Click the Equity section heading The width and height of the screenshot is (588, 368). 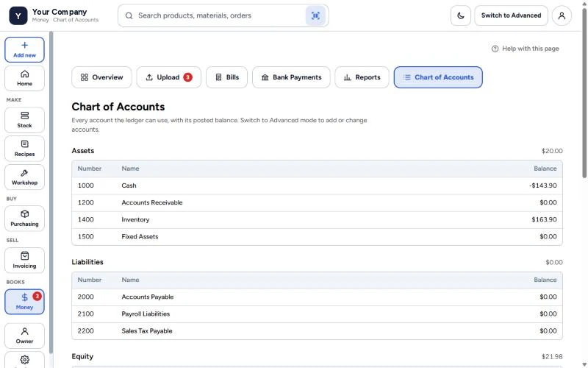point(82,356)
